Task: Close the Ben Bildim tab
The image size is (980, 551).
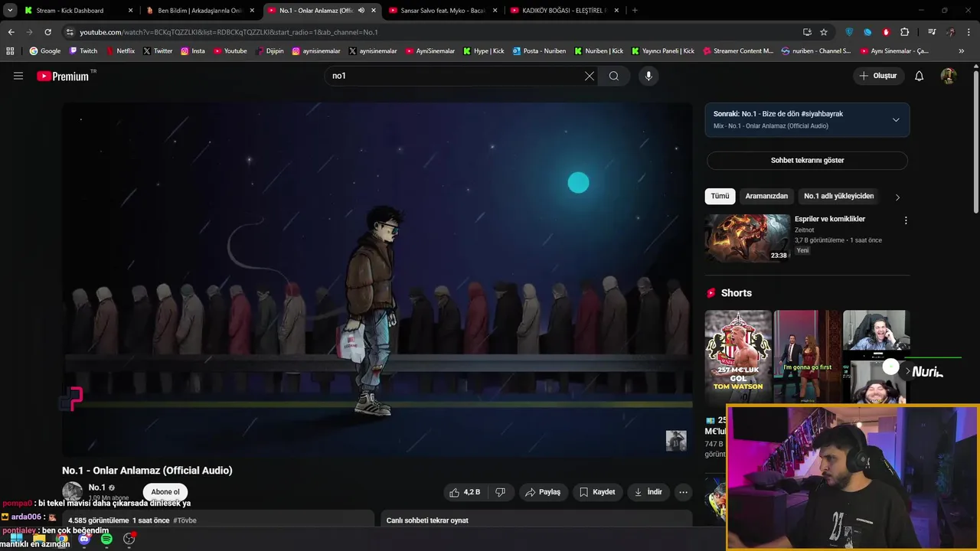Action: [252, 11]
